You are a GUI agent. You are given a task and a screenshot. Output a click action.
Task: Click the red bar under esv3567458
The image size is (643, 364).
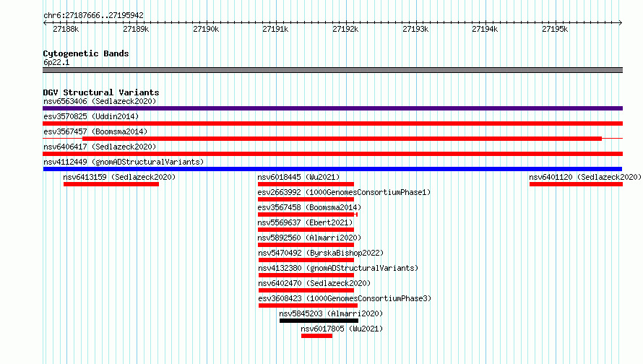(x=308, y=214)
